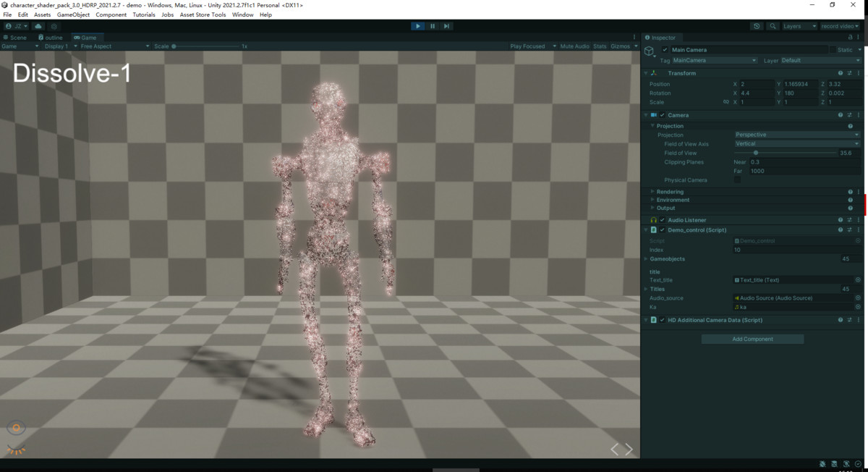Click the Unity Cloud icon in the toolbar
This screenshot has height=472, width=868.
(x=38, y=25)
